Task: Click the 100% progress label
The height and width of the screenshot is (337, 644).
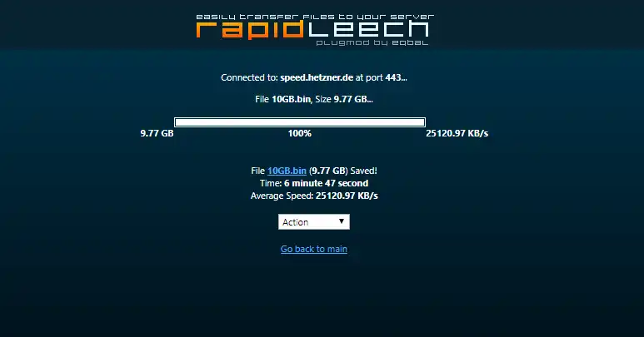Action: [299, 133]
